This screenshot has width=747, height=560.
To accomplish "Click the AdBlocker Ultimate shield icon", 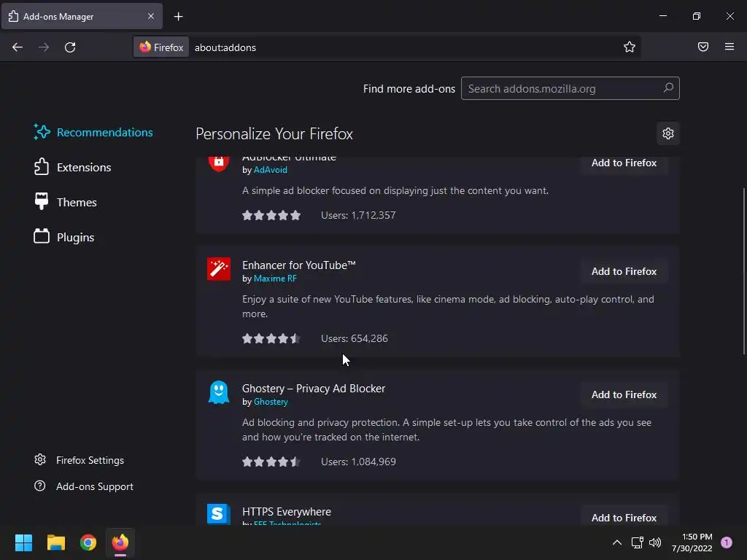I will click(x=219, y=163).
